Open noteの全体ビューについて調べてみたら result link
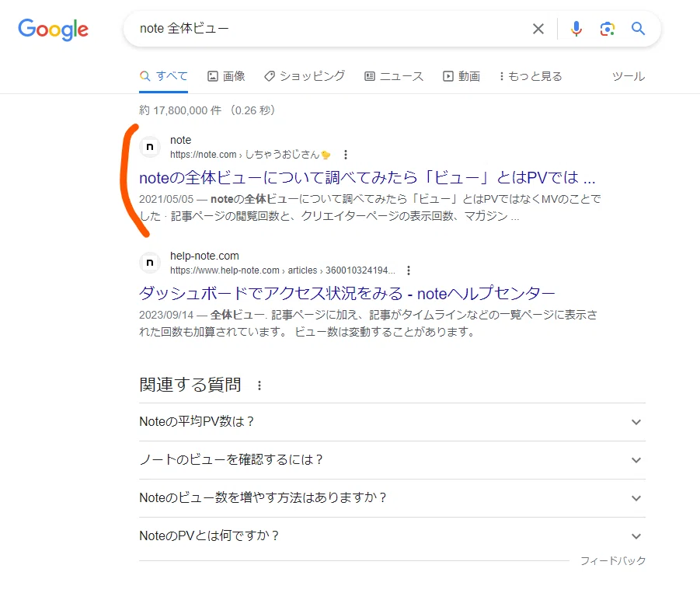700x593 pixels. click(x=367, y=178)
